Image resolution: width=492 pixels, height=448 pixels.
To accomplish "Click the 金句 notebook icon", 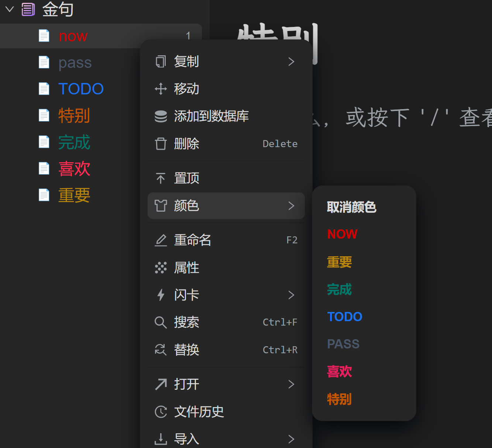I will point(28,9).
